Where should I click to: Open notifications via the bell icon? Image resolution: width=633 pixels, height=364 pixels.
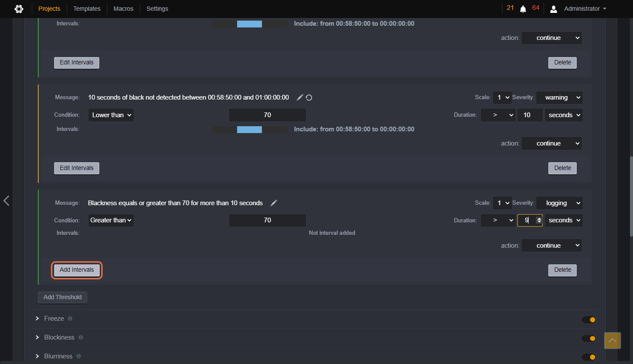tap(523, 9)
